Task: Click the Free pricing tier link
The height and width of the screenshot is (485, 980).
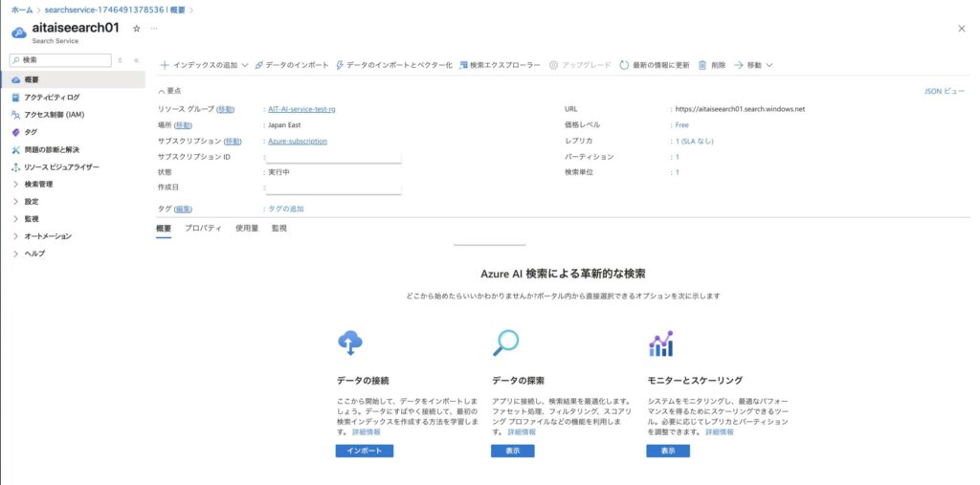Action: click(x=681, y=125)
